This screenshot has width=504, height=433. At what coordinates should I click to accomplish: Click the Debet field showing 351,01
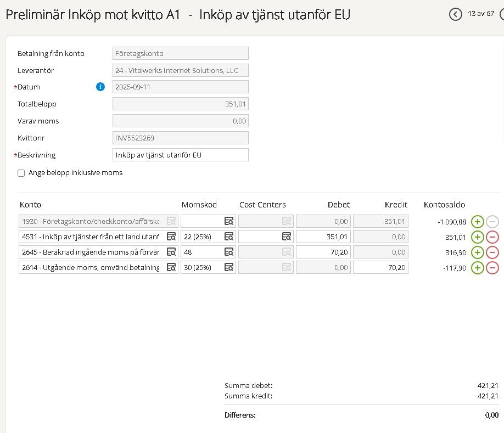click(x=323, y=237)
